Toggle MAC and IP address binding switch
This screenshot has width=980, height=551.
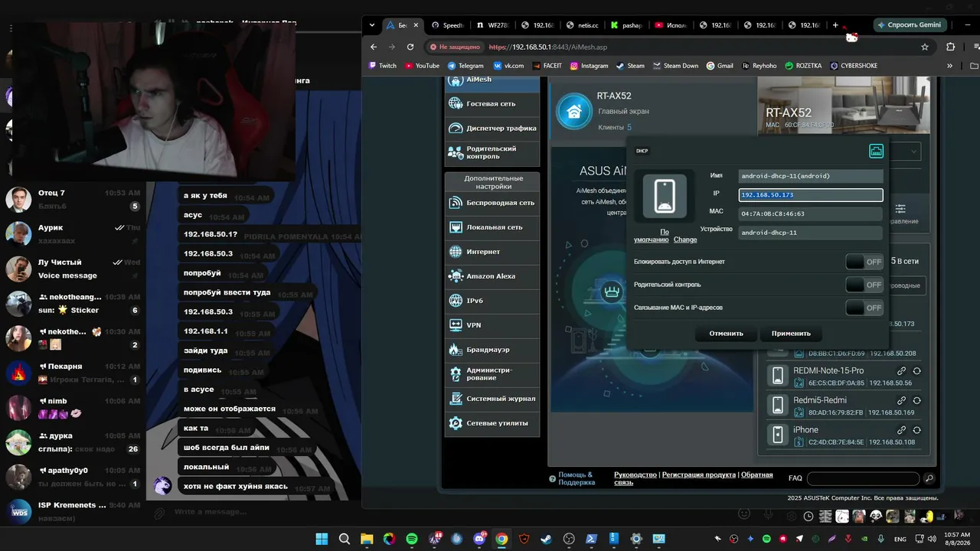pos(864,308)
